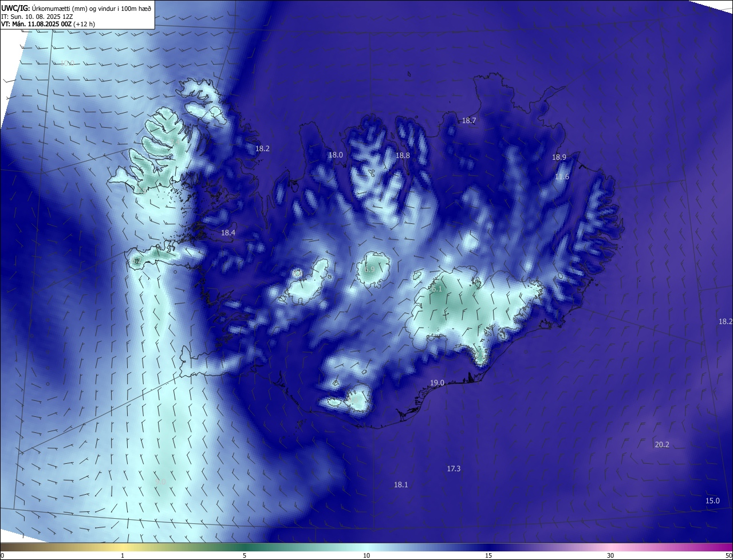The image size is (733, 560).
Task: Click the south coast value 19.0
Action: (x=437, y=382)
